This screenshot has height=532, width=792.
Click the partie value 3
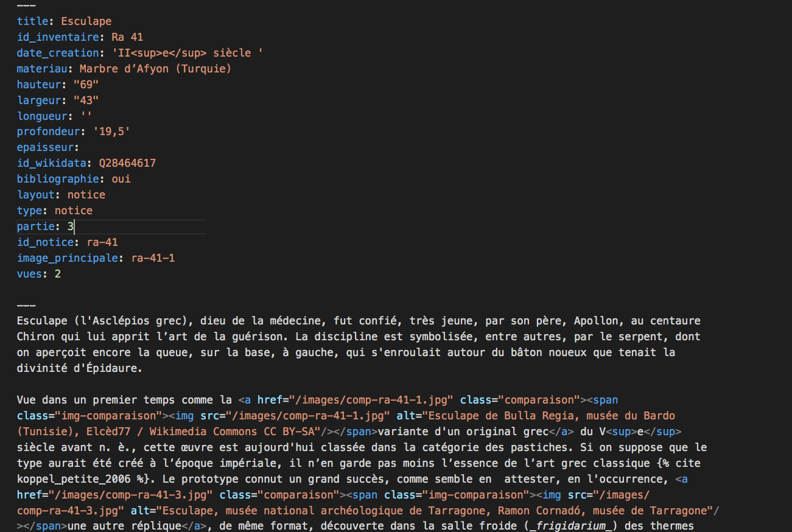click(70, 226)
